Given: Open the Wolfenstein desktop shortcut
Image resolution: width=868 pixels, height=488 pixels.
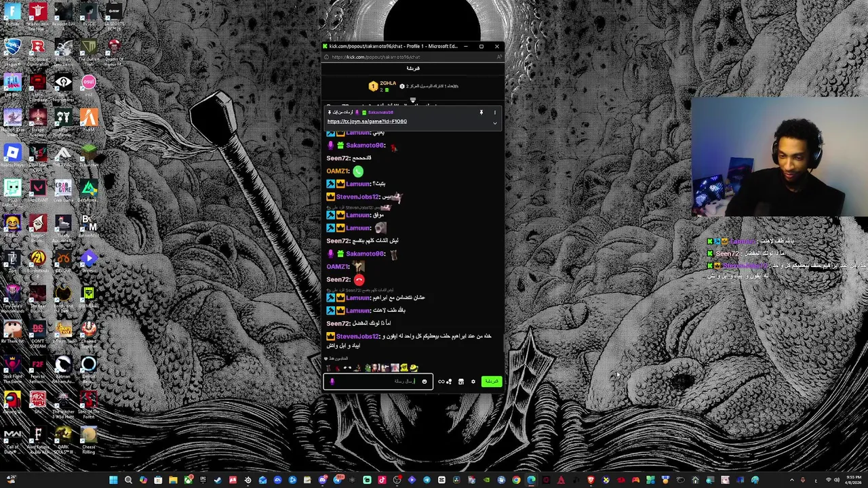Looking at the screenshot, I should [x=38, y=15].
